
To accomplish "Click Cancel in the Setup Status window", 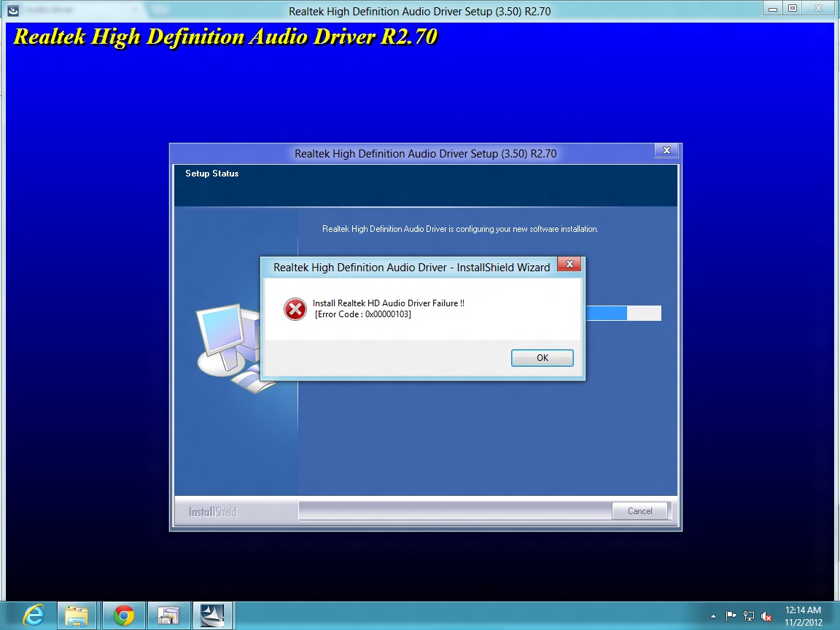I will [x=639, y=511].
